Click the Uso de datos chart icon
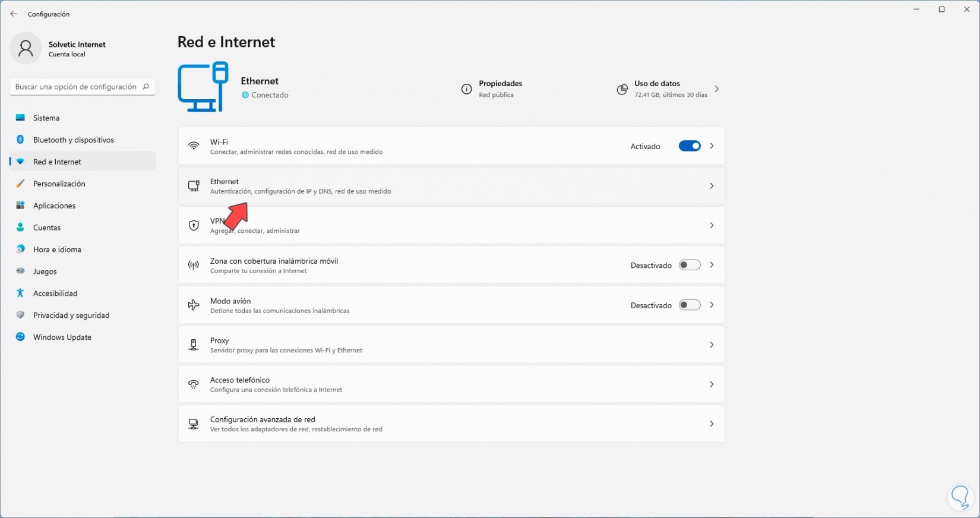980x518 pixels. click(x=622, y=89)
